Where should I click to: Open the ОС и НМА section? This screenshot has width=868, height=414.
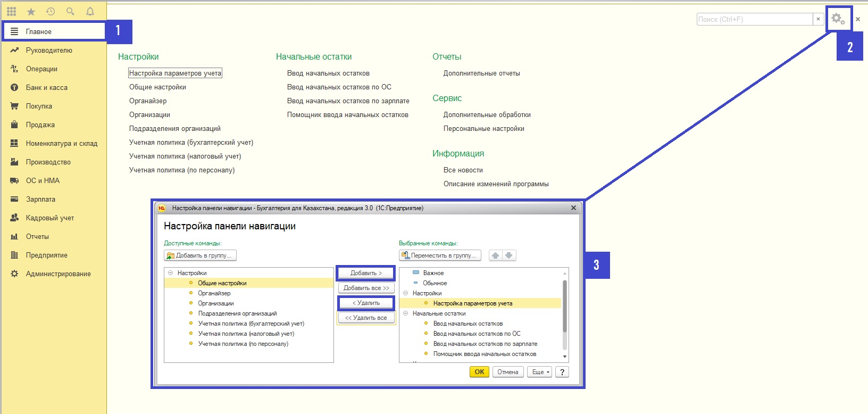click(54, 180)
